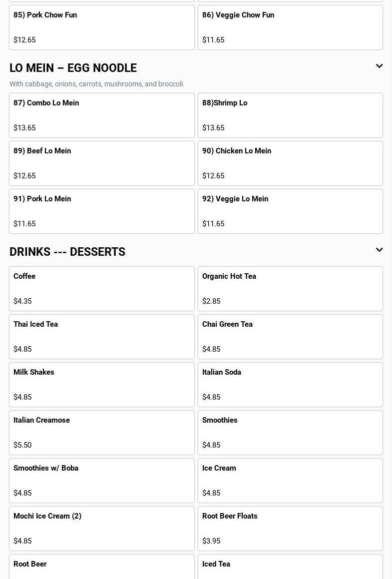Add 92) Veggie Lo Mein item
392x579 pixels.
click(290, 211)
